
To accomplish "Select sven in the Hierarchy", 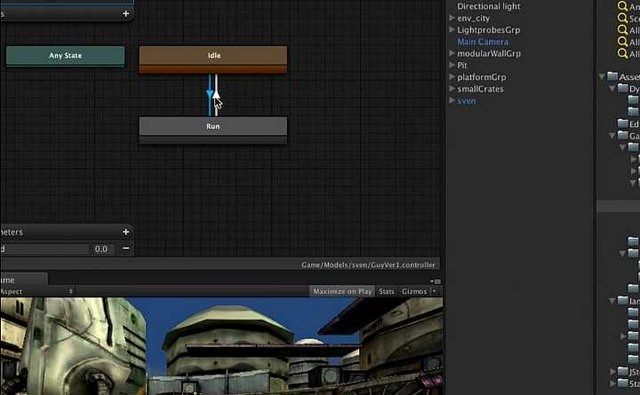I will pos(466,101).
